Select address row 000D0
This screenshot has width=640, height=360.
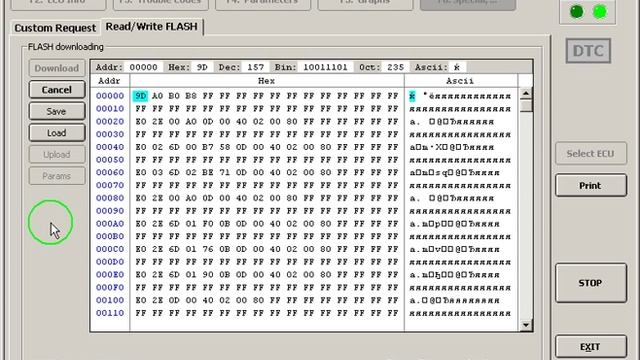110,262
